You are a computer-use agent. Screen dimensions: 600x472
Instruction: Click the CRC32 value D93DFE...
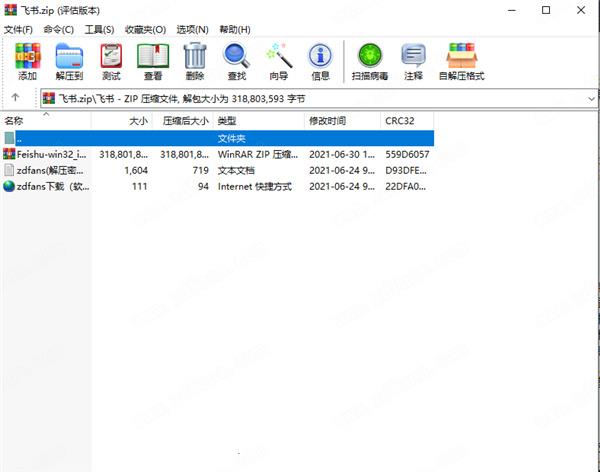click(x=406, y=170)
